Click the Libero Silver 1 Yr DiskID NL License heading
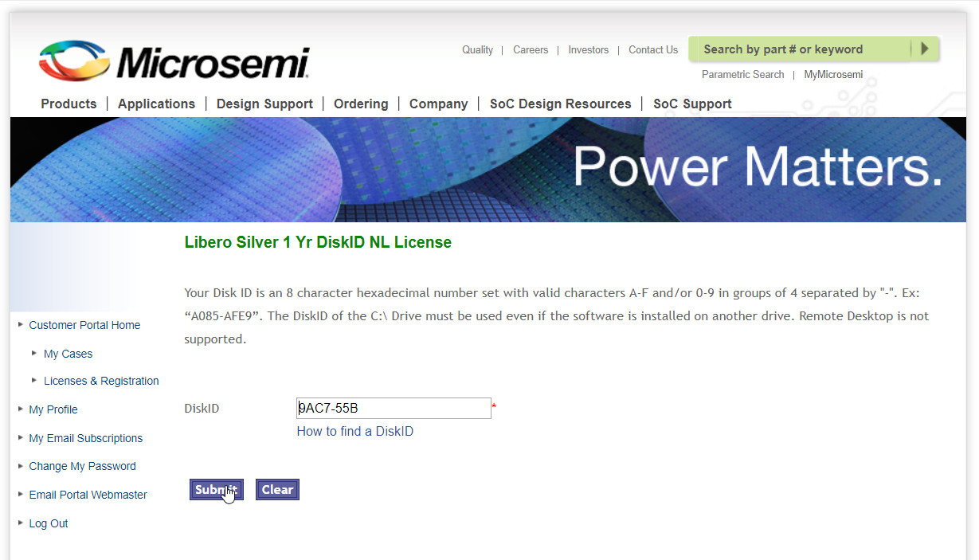The height and width of the screenshot is (560, 979). pos(318,242)
